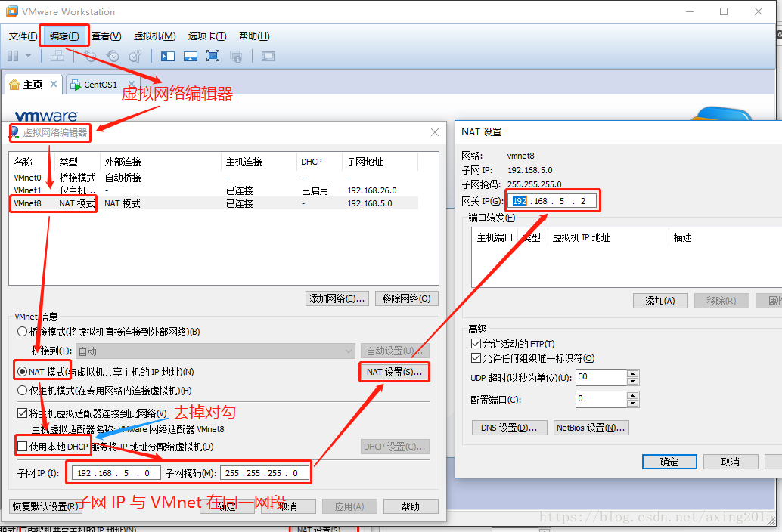782x532 pixels.
Task: Select 仅主机模式 radio button
Action: [x=23, y=391]
